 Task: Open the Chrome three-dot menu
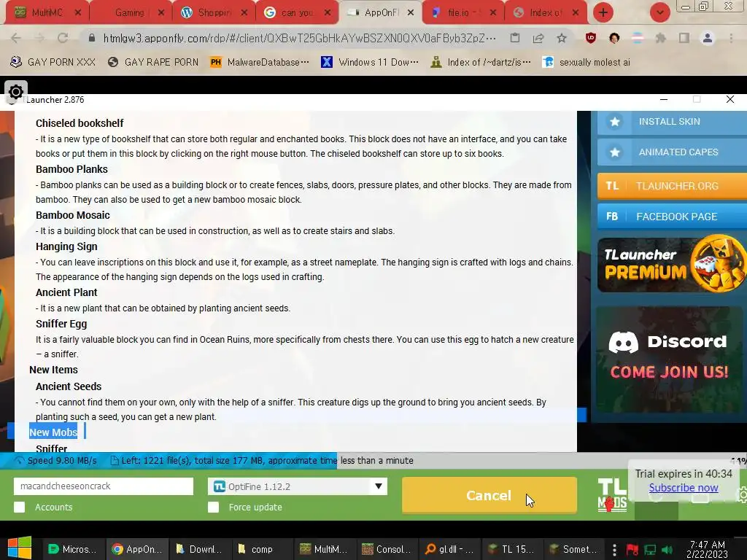tap(731, 38)
